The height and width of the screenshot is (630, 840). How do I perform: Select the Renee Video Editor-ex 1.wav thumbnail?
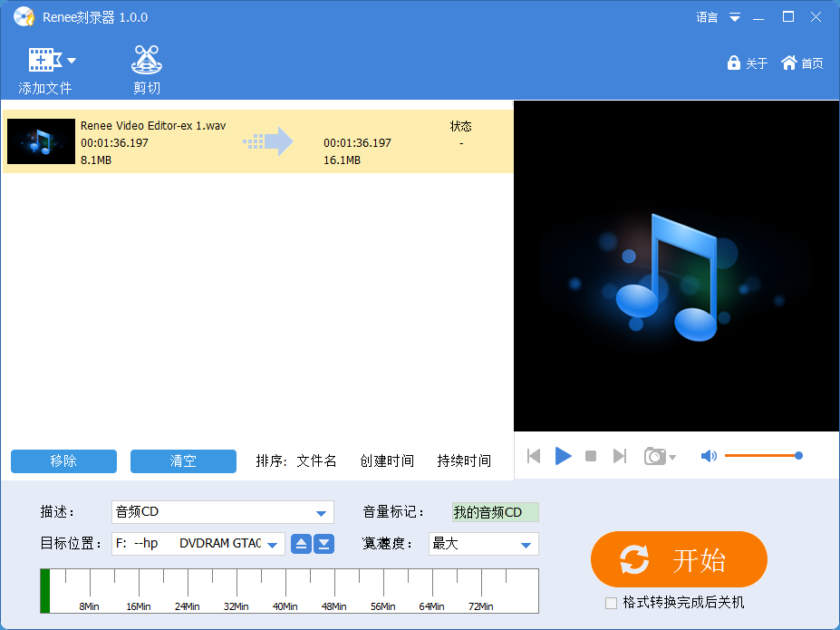pyautogui.click(x=42, y=141)
